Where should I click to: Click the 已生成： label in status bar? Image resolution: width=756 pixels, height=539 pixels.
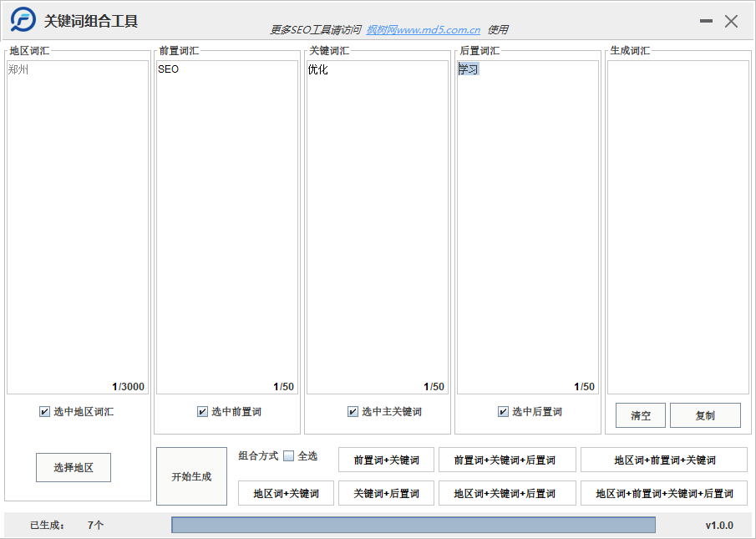coord(48,525)
